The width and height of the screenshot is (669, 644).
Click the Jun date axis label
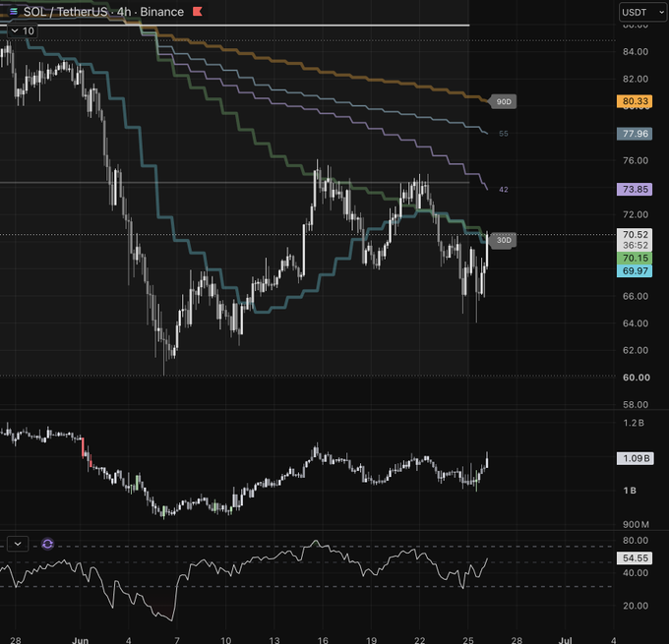coord(81,640)
